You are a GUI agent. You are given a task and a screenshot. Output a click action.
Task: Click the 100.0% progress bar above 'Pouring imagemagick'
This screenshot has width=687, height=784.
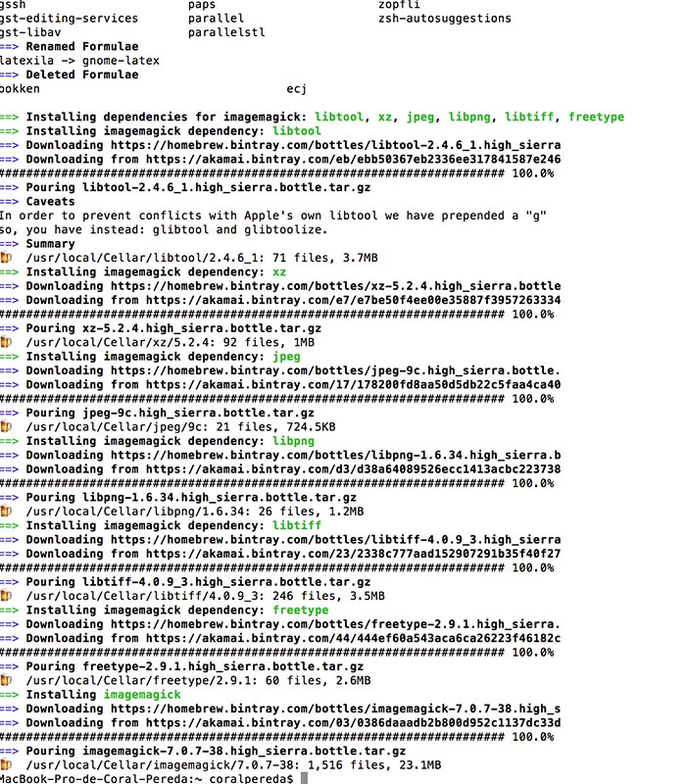tap(277, 737)
